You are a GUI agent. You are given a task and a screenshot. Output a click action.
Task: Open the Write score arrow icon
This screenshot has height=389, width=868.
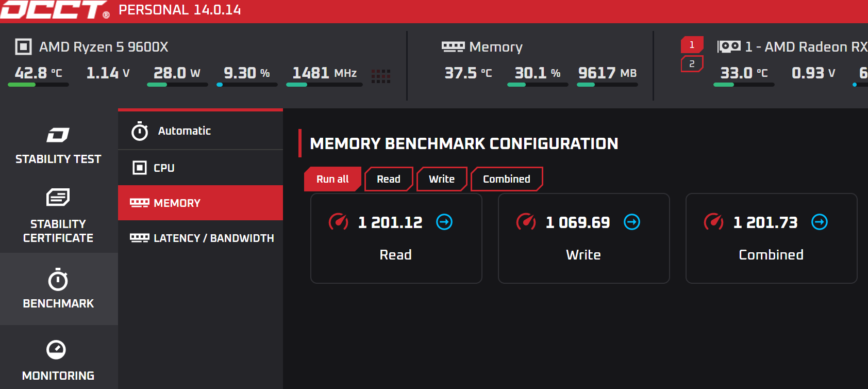(632, 222)
